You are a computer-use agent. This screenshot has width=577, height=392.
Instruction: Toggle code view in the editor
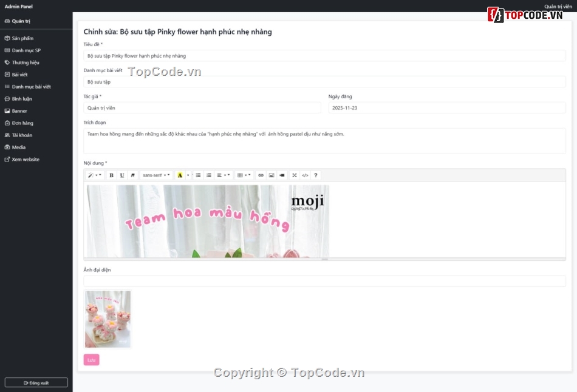pos(305,175)
